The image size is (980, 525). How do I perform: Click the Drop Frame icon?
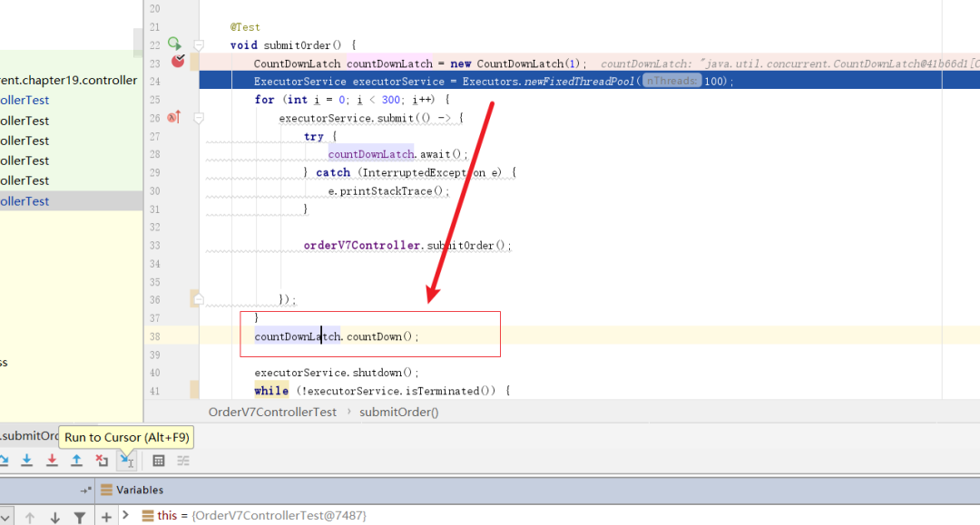tap(102, 461)
